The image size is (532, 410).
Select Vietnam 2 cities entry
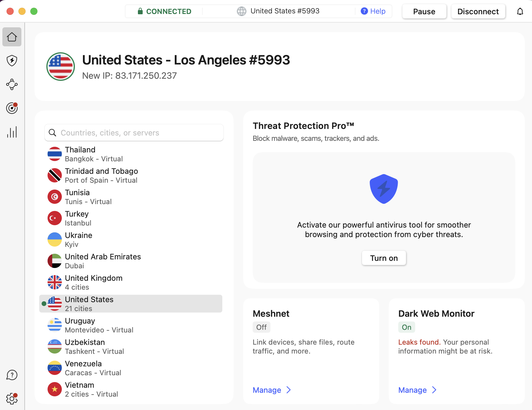tap(131, 389)
